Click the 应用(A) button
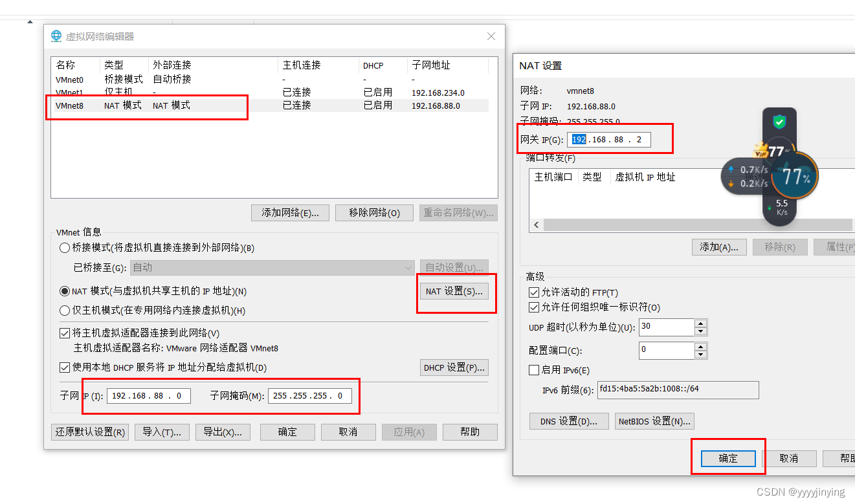855x504 pixels. coord(409,432)
